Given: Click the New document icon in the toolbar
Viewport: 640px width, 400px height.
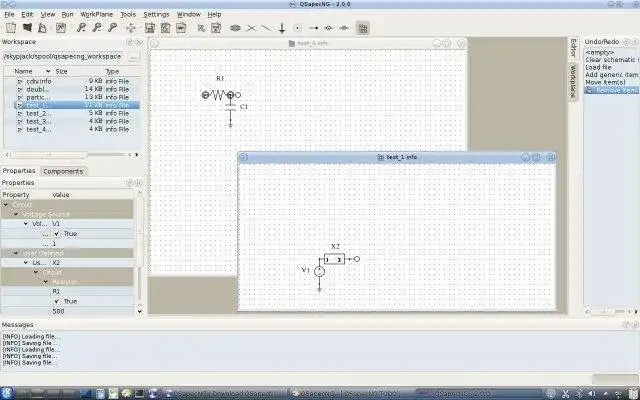Looking at the screenshot, I should pyautogui.click(x=11, y=28).
